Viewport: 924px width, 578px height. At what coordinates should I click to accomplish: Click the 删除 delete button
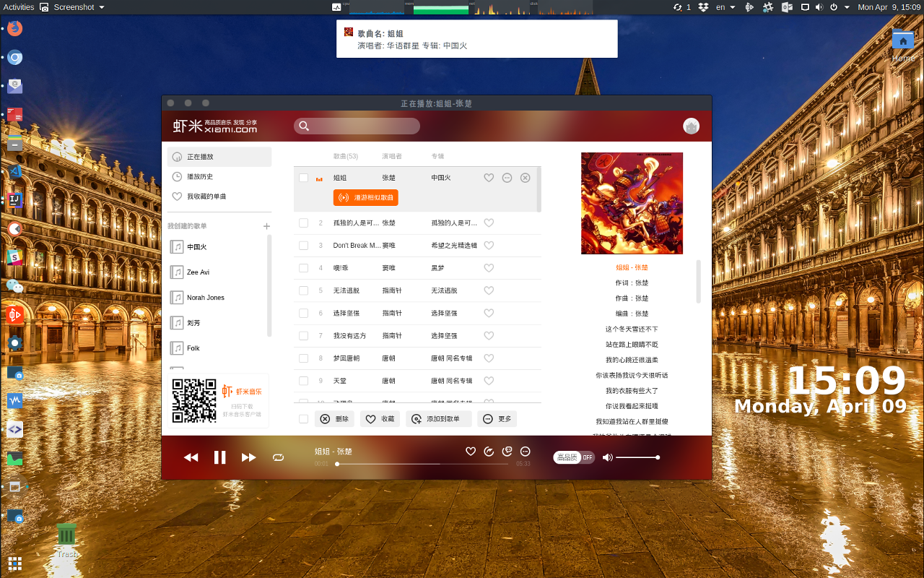tap(335, 419)
